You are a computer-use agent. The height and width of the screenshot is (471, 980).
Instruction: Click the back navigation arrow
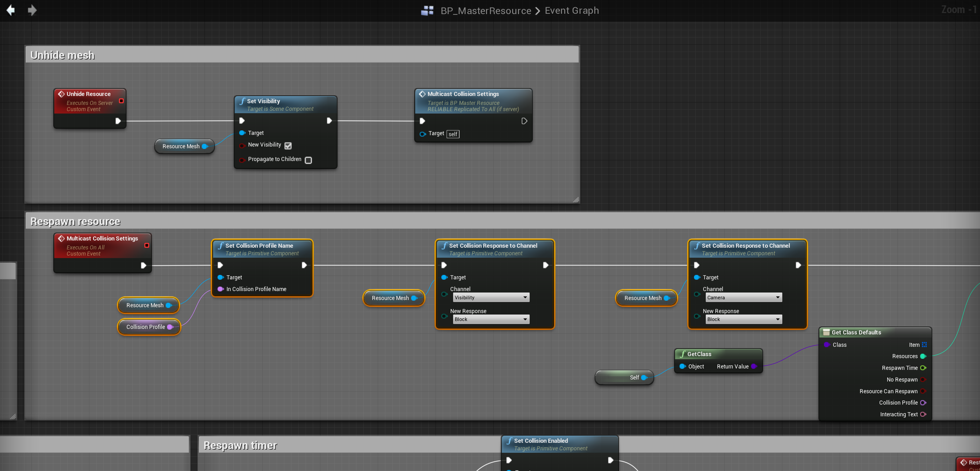(11, 10)
